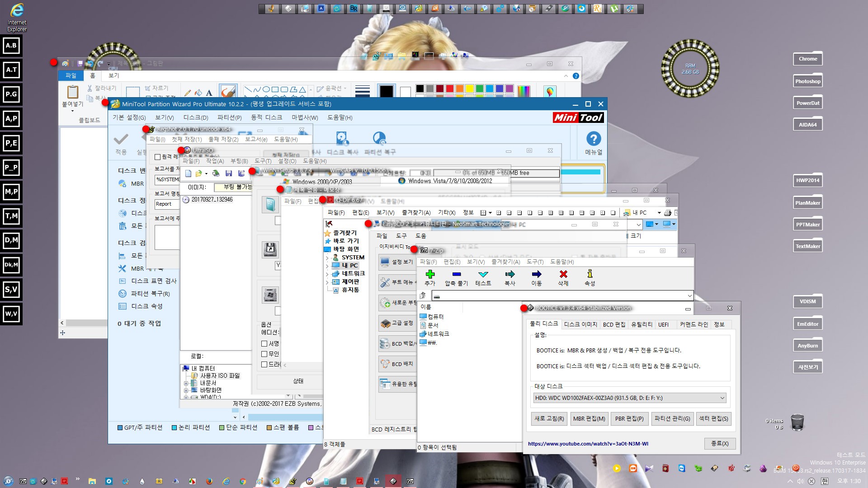Toggle the 서명 checkbox in WinNTSetup

pyautogui.click(x=264, y=343)
